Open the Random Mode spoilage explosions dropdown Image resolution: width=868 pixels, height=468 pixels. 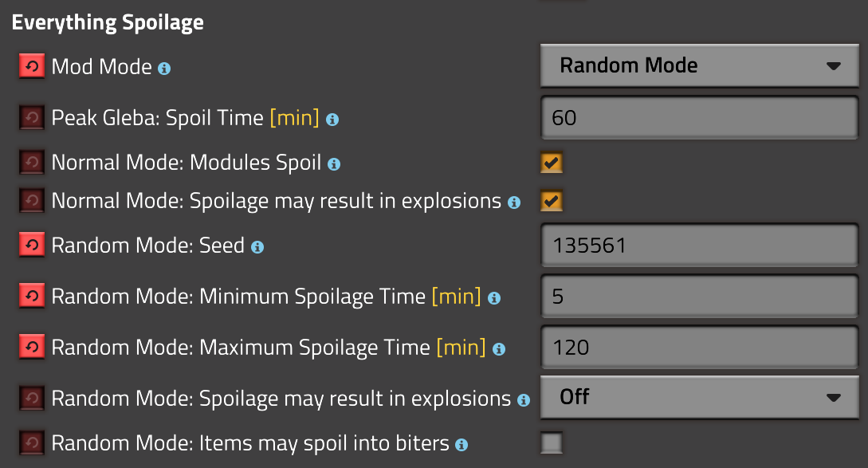tap(699, 397)
